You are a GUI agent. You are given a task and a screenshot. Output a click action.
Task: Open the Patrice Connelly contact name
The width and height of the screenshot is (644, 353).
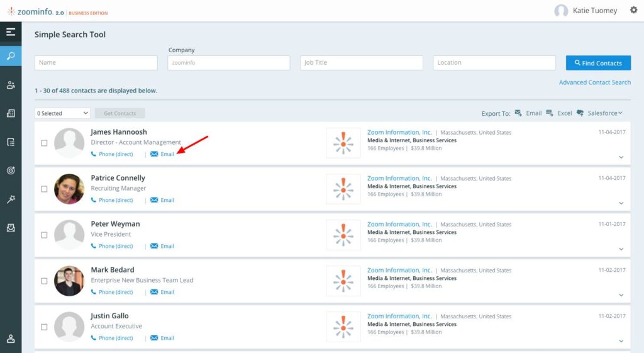coord(118,178)
